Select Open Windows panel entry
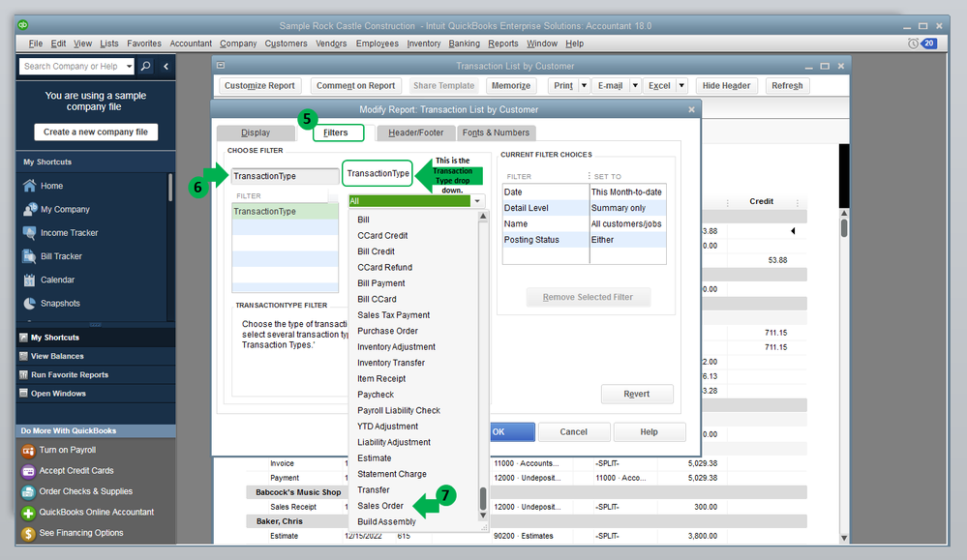The height and width of the screenshot is (560, 967). point(96,393)
